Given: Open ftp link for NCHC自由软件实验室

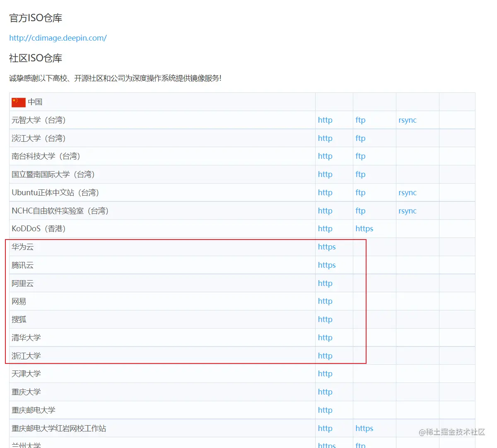Looking at the screenshot, I should click(360, 211).
